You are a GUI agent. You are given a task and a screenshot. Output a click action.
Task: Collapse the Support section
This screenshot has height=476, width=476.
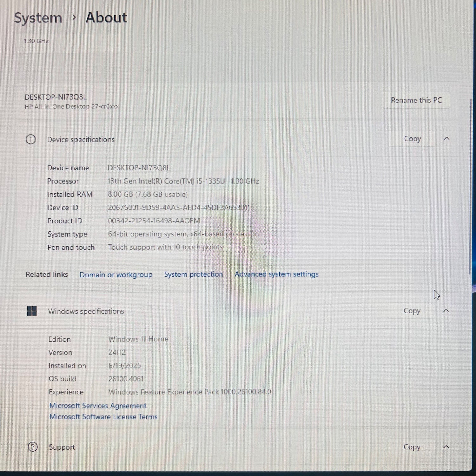point(446,447)
